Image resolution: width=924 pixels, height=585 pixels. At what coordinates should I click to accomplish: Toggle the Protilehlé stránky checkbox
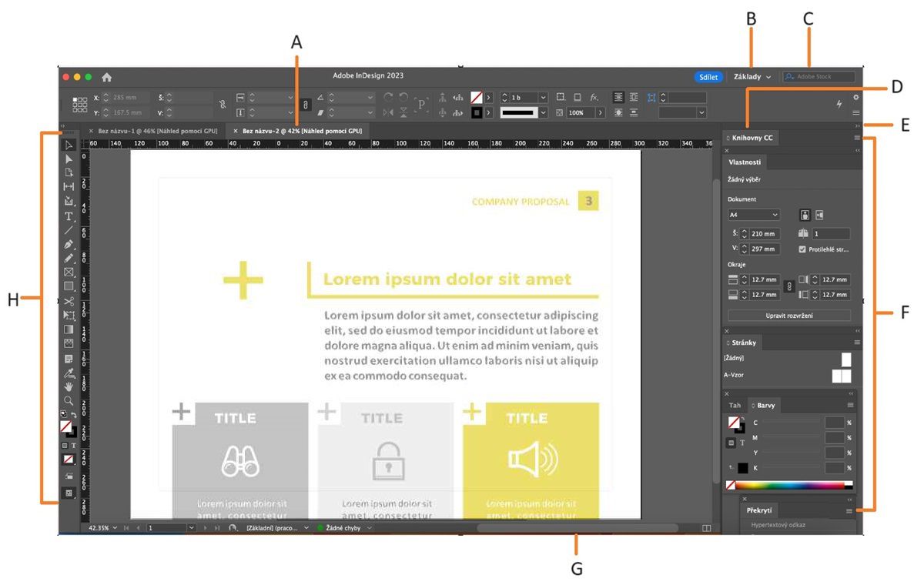coord(803,249)
